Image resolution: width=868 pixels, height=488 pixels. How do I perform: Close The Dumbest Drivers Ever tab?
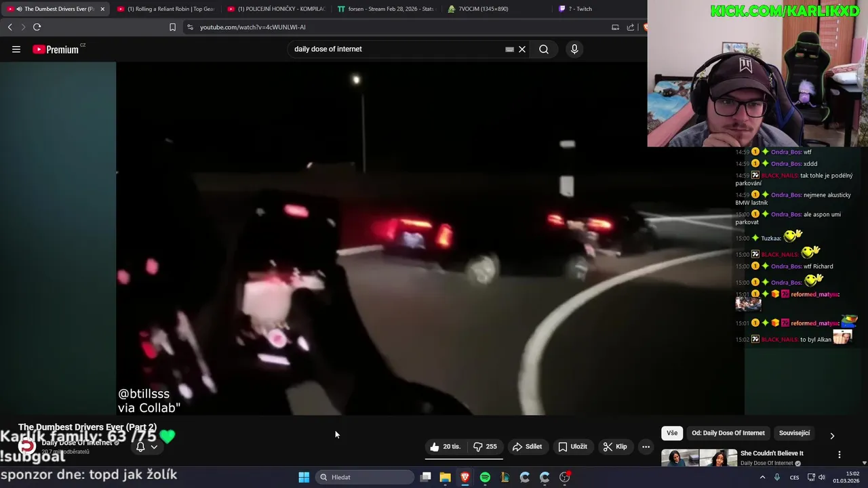point(102,9)
